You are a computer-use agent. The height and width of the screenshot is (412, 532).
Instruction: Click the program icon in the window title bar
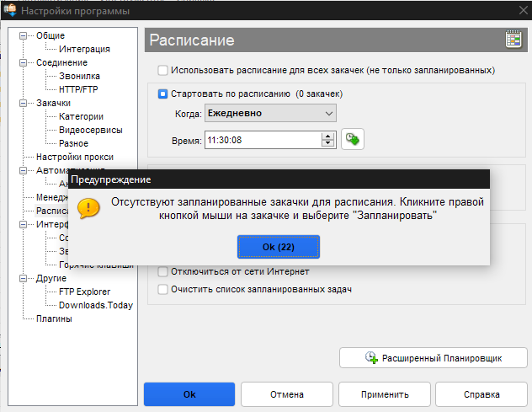point(10,10)
